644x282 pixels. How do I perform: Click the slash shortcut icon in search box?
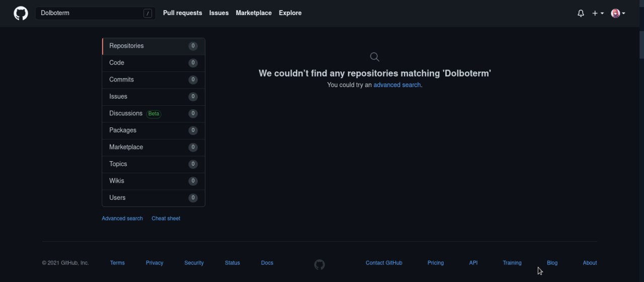coord(147,14)
